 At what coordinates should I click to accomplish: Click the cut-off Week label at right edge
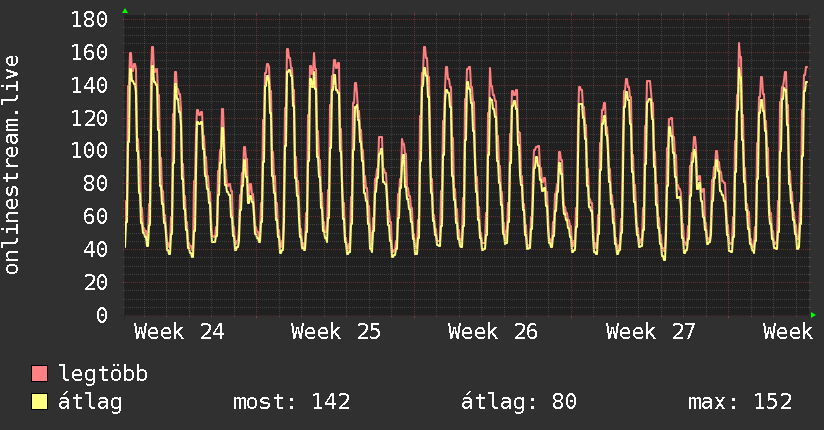[788, 332]
